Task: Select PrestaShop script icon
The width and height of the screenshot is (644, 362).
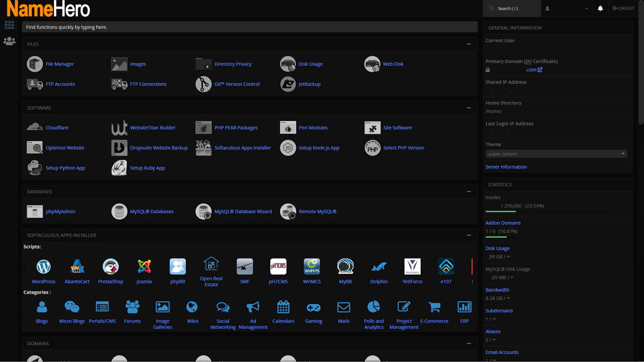Action: (111, 266)
